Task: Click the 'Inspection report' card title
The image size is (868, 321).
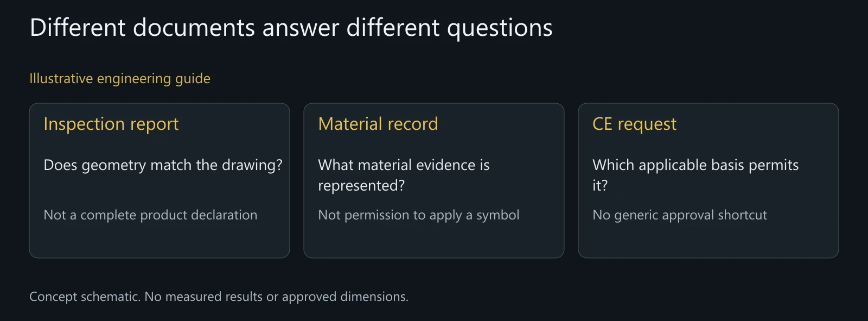Action: [x=111, y=124]
